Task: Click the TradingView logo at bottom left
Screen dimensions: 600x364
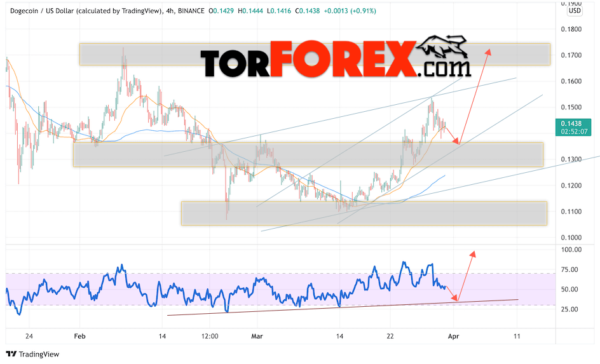Action: (x=11, y=354)
